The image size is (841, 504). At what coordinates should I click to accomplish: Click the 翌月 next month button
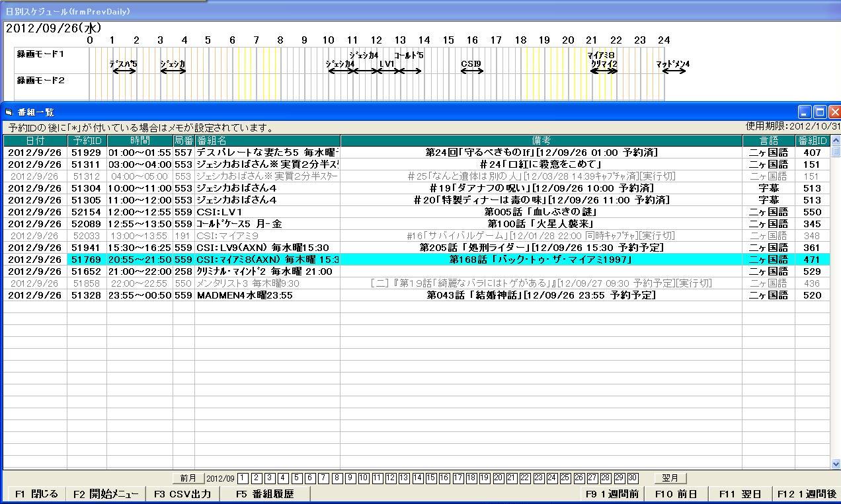tap(670, 478)
